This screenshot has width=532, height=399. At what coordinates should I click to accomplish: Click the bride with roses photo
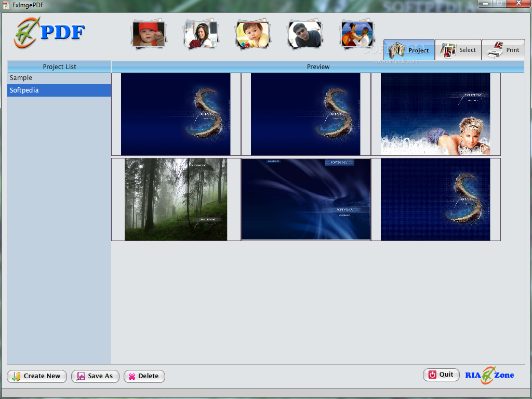tap(201, 34)
